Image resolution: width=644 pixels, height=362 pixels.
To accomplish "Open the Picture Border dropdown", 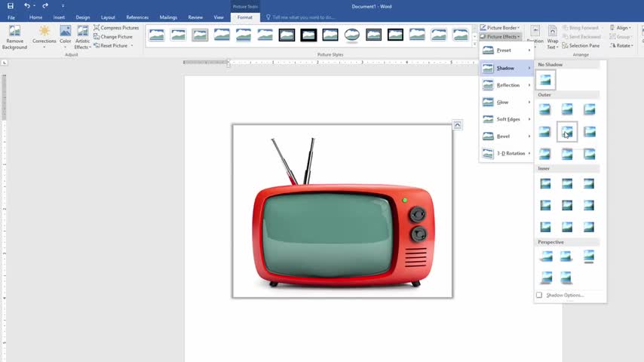I will pos(500,28).
